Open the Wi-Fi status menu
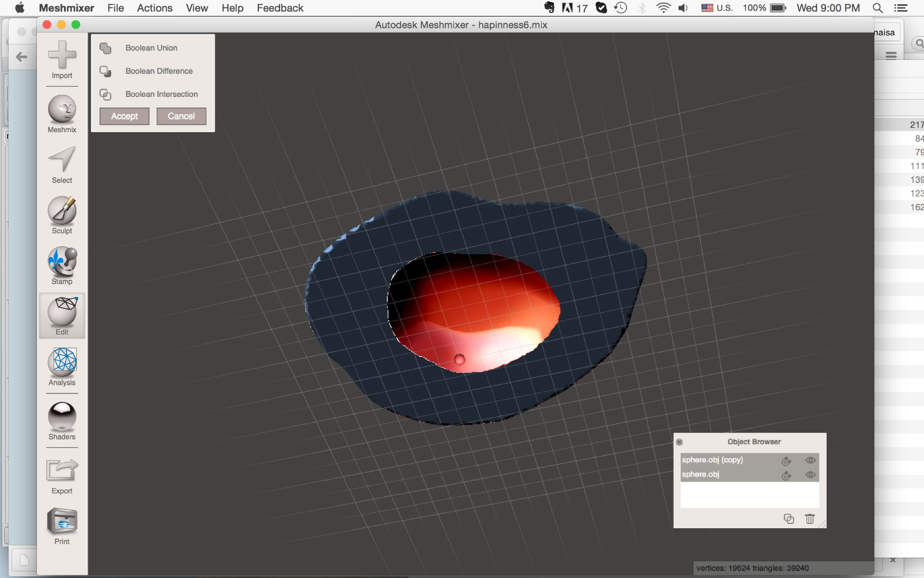Viewport: 924px width, 578px height. (663, 8)
